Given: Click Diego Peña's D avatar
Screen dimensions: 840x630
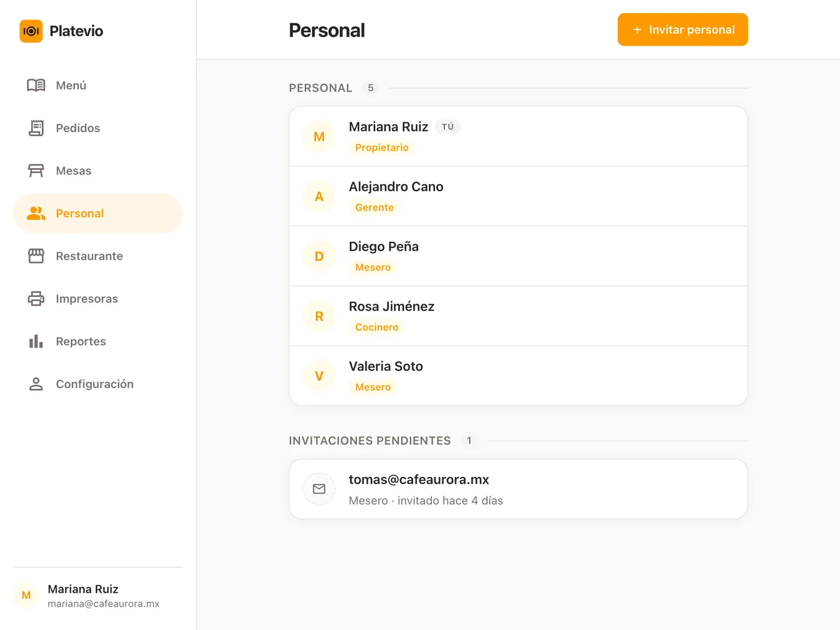Looking at the screenshot, I should pos(319,256).
